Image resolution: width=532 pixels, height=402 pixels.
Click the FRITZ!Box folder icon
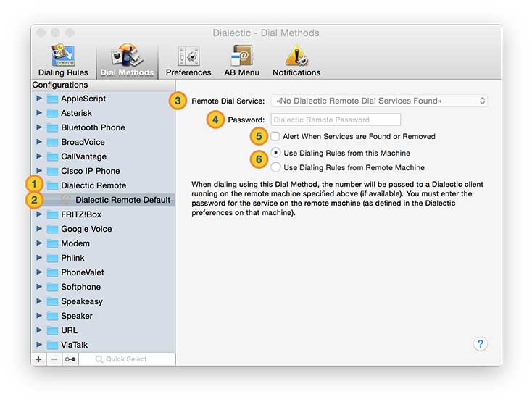[52, 214]
